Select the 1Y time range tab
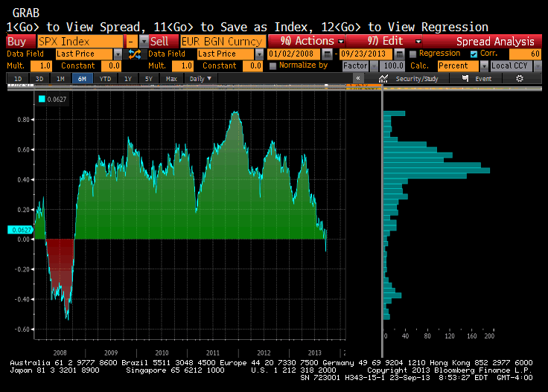Image resolution: width=548 pixels, height=392 pixels. (128, 79)
